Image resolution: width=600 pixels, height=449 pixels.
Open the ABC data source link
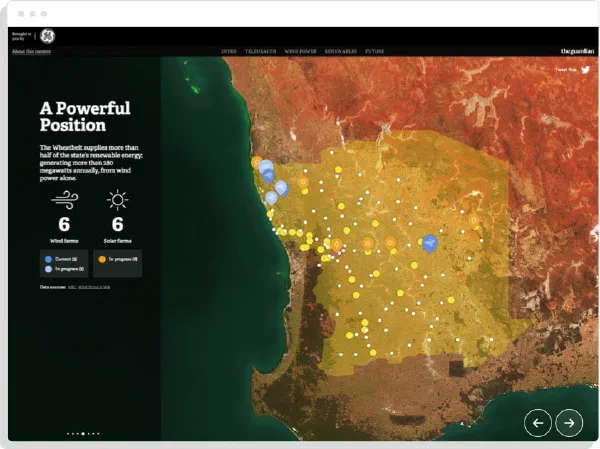[x=72, y=287]
